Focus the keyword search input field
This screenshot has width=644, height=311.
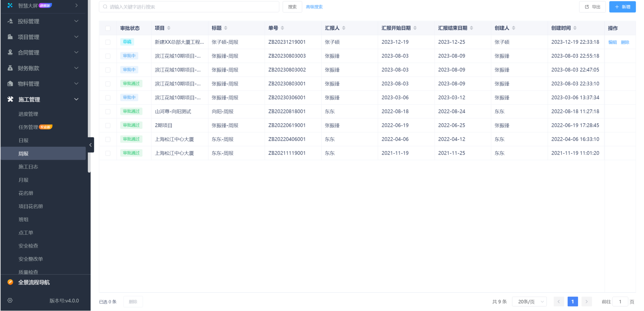[x=189, y=7]
